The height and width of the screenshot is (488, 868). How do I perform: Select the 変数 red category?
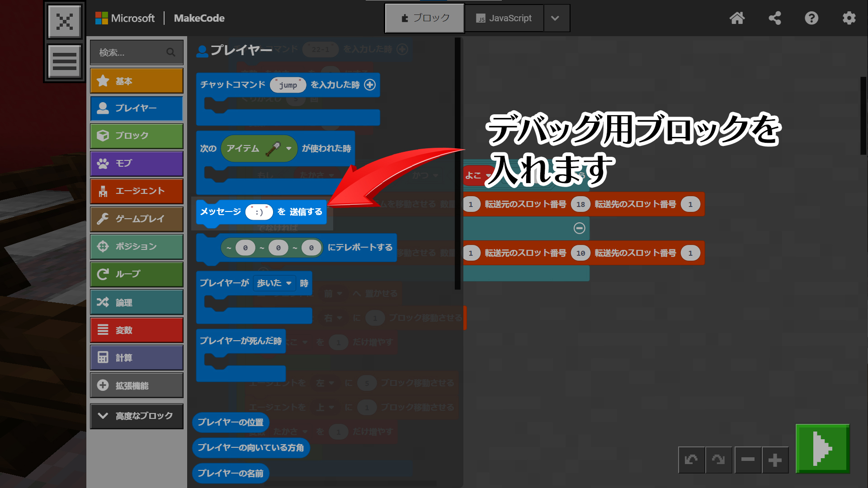(137, 330)
